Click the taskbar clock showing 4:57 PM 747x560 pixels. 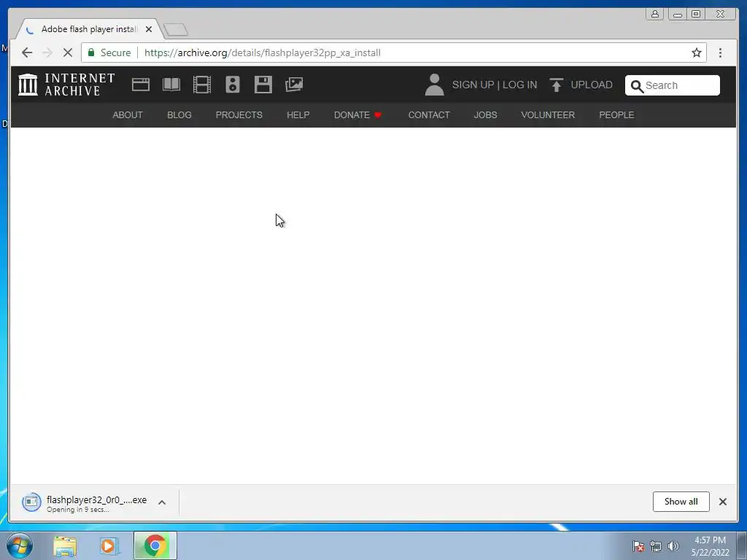pos(711,546)
